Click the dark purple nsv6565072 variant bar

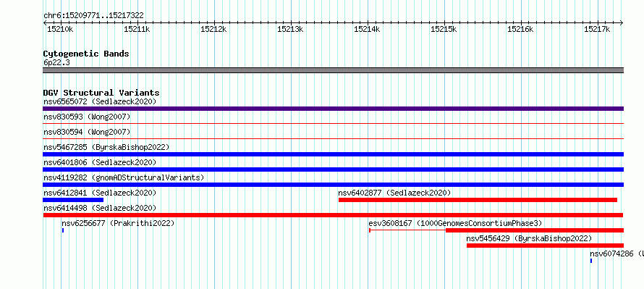[x=333, y=109]
